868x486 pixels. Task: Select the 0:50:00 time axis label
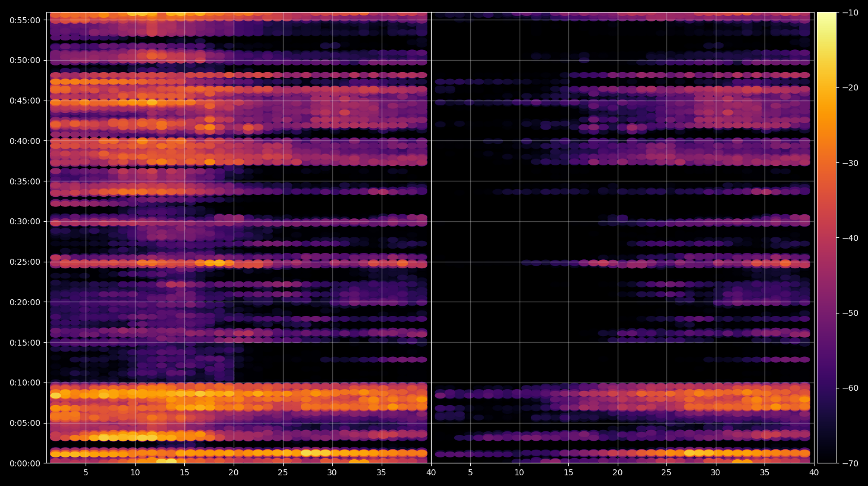(x=25, y=60)
